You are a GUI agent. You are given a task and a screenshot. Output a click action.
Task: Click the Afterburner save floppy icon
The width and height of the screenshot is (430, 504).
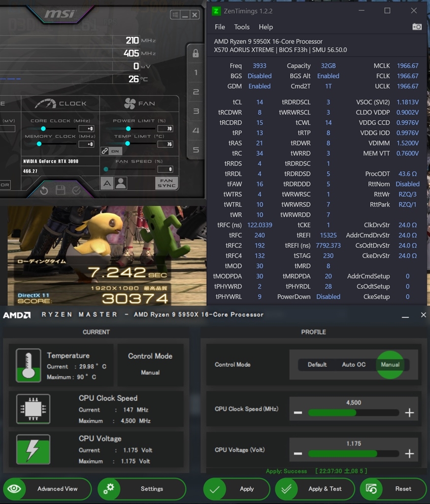coord(61,190)
